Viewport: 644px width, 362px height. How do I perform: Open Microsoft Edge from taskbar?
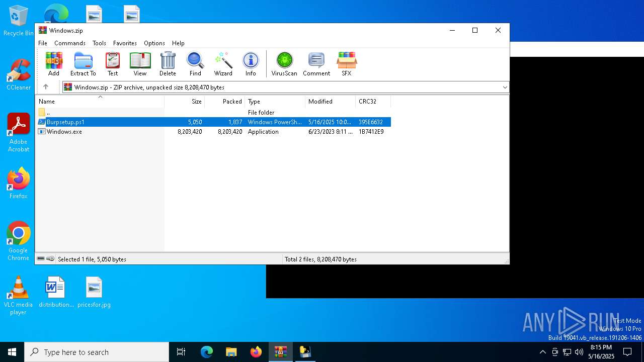click(x=207, y=352)
